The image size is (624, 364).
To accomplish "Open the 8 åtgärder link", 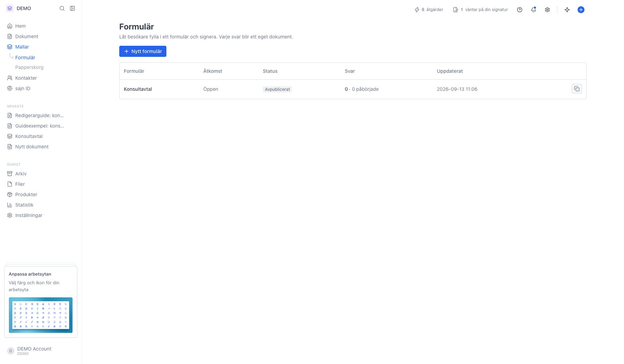I will pos(429,10).
